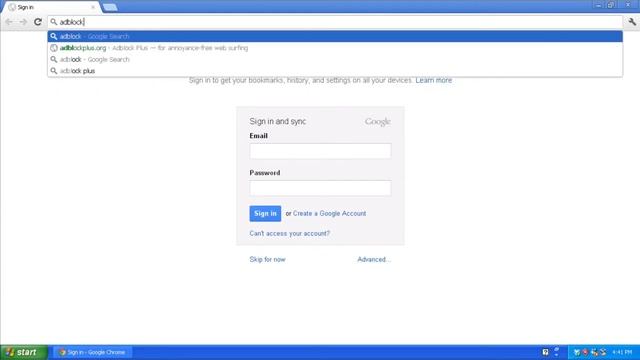Reload the page with the refresh icon
The image size is (640, 360).
[x=38, y=22]
